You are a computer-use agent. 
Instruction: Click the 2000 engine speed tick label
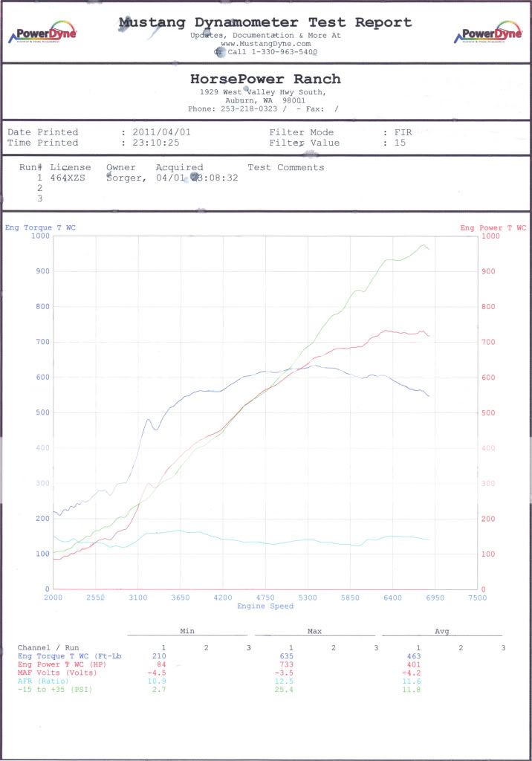point(53,598)
